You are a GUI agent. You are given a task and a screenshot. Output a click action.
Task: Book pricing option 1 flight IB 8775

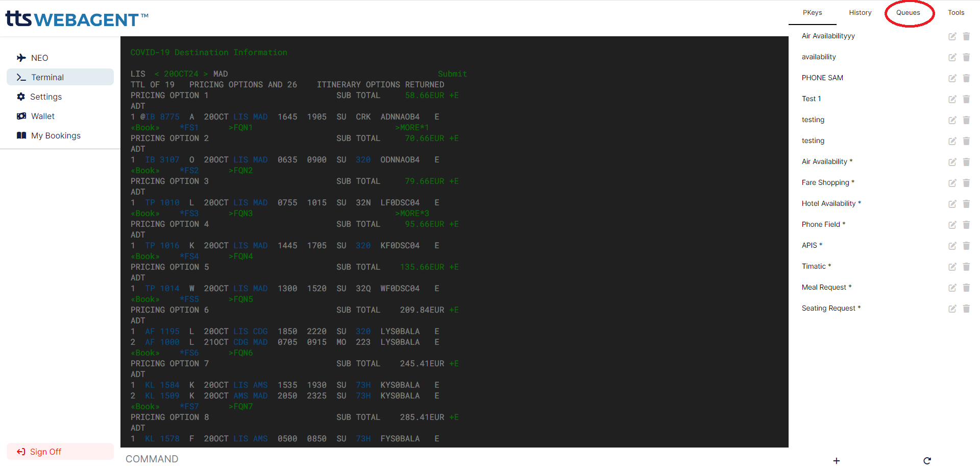coord(145,128)
